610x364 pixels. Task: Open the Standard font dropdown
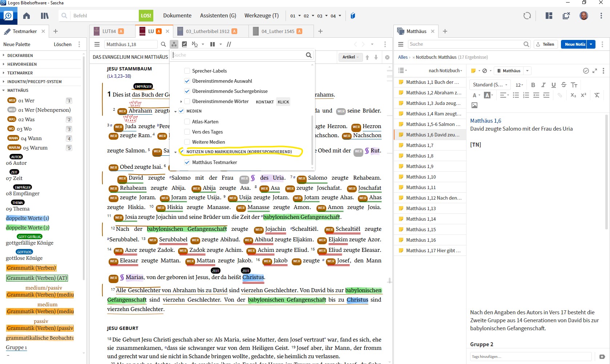pos(490,85)
